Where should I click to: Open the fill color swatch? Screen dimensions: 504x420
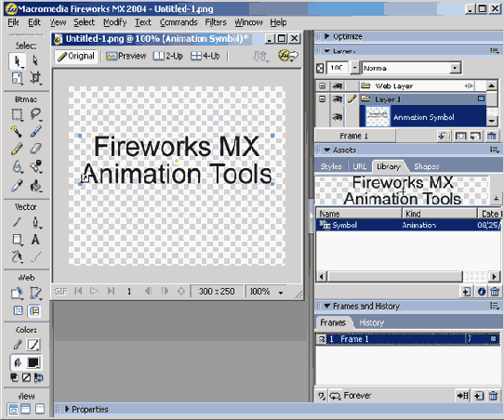(x=33, y=362)
